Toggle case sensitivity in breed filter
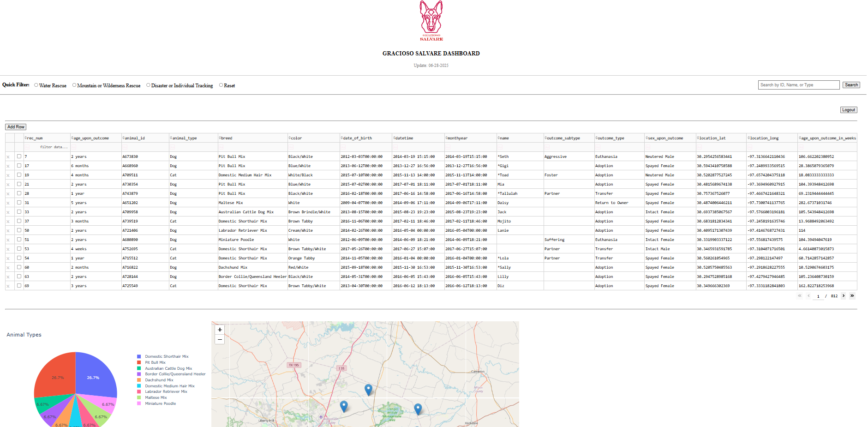 point(221,147)
